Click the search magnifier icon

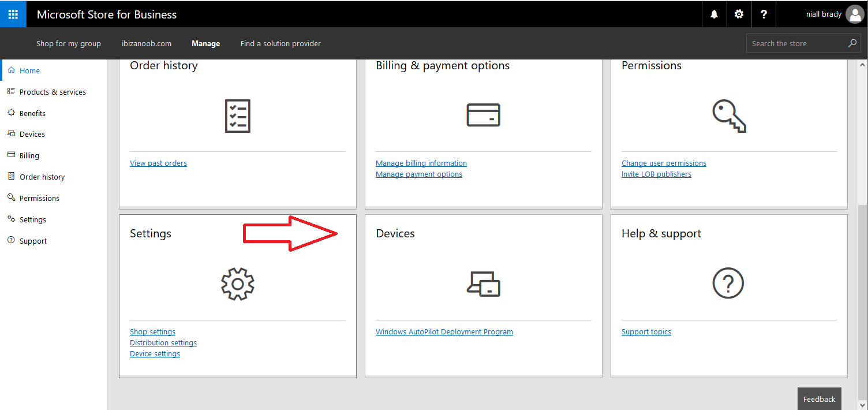(852, 43)
